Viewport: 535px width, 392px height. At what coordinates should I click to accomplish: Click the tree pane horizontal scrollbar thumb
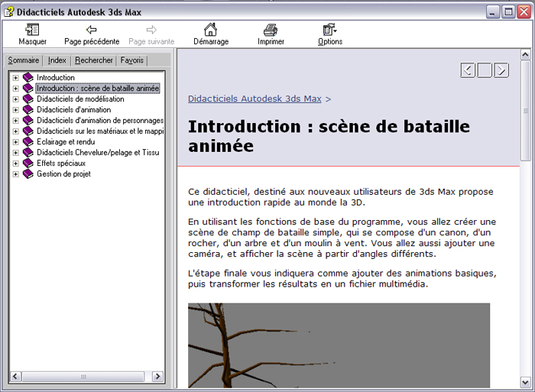coord(83,376)
